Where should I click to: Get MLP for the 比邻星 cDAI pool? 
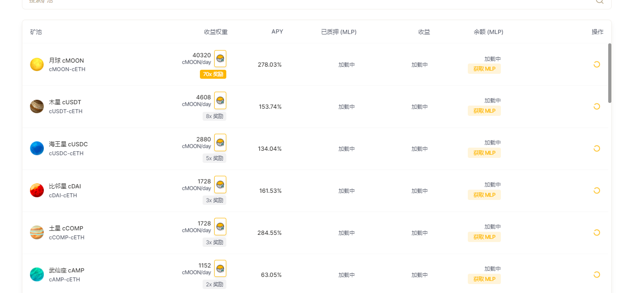click(x=484, y=195)
